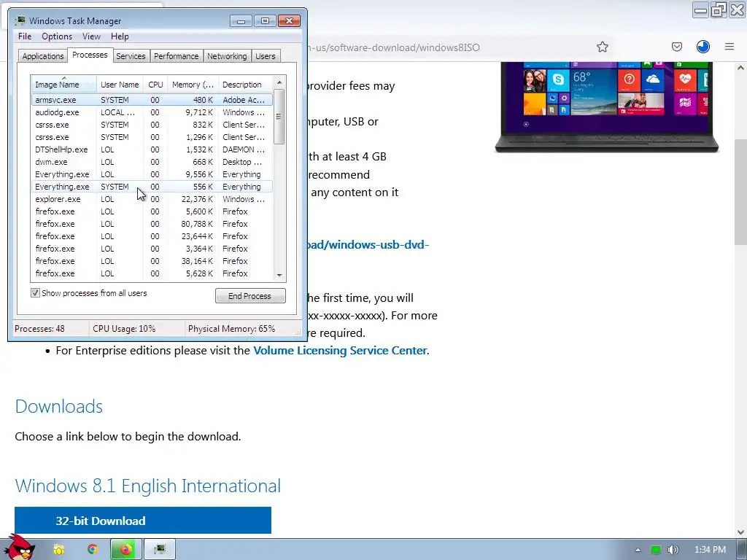Screen dimensions: 747x560
Task: Select csrss.exe using 1,296 K
Action: click(152, 137)
